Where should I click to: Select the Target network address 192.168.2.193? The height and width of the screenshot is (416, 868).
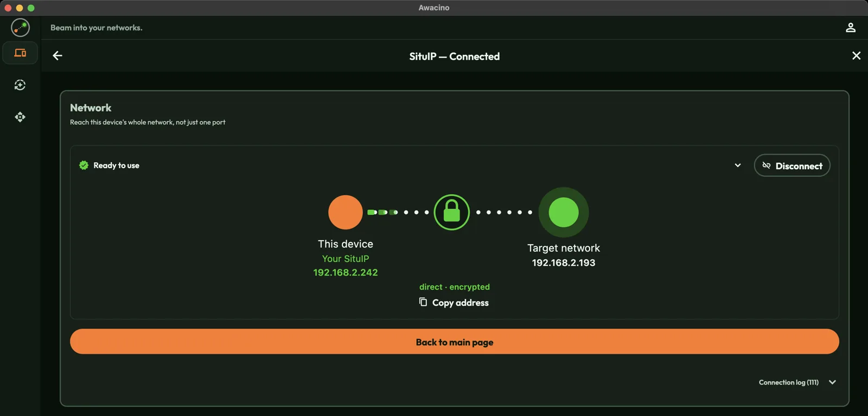click(564, 263)
